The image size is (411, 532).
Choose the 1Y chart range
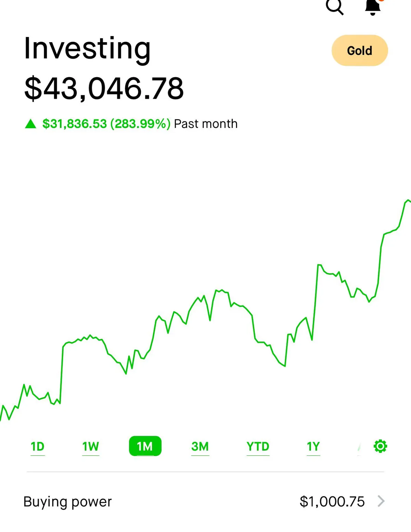(313, 446)
